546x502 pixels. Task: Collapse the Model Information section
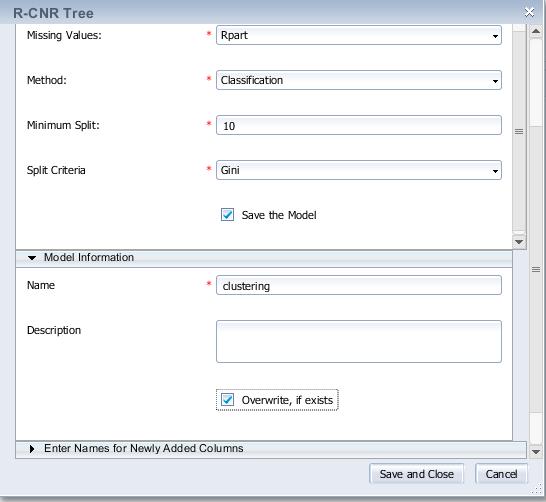tap(32, 258)
